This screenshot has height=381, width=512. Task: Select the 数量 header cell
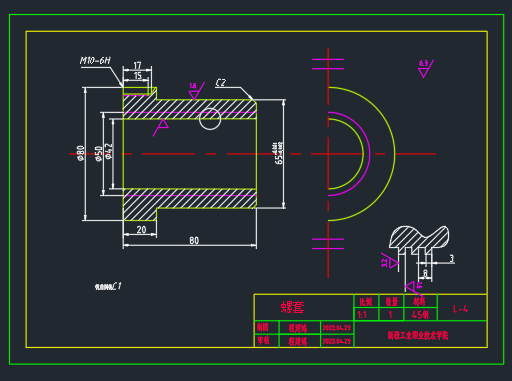[391, 302]
